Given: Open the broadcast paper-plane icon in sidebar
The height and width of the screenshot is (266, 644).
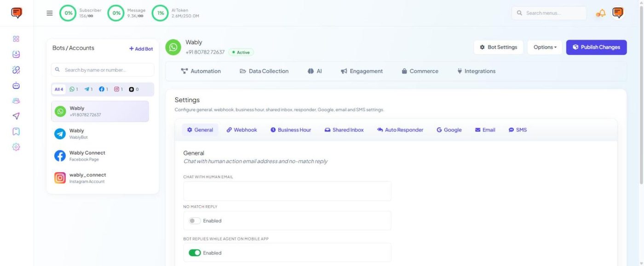Looking at the screenshot, I should tap(16, 116).
